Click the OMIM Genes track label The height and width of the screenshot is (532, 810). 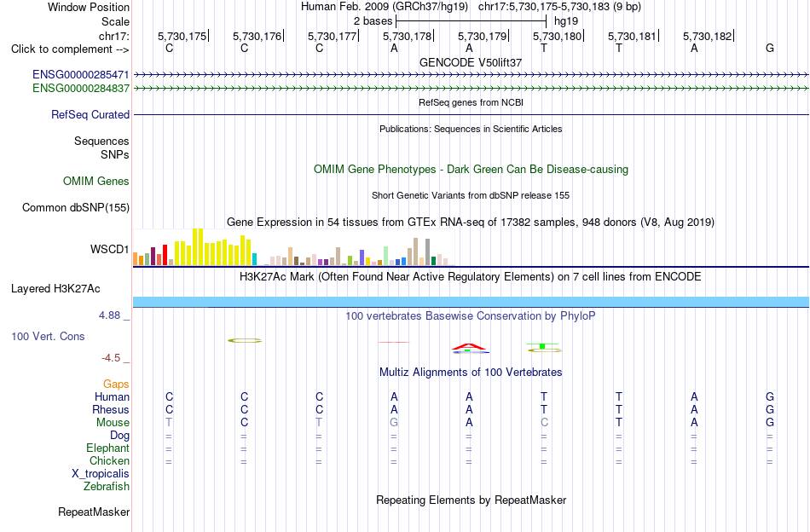96,182
